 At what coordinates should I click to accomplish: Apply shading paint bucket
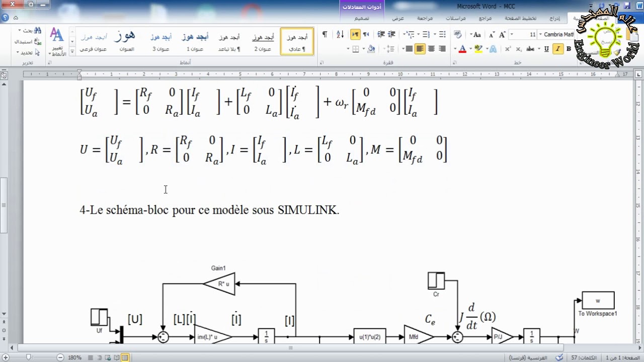point(371,49)
